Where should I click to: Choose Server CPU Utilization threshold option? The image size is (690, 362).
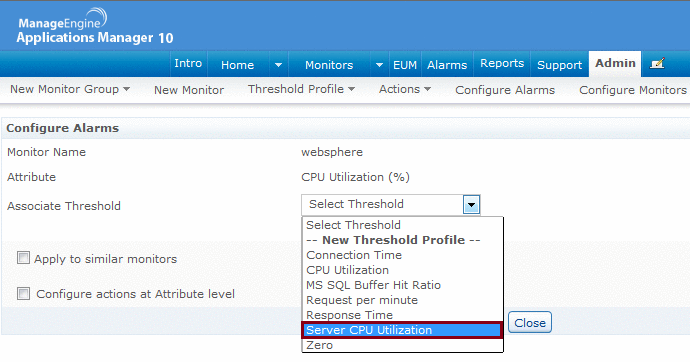(402, 330)
